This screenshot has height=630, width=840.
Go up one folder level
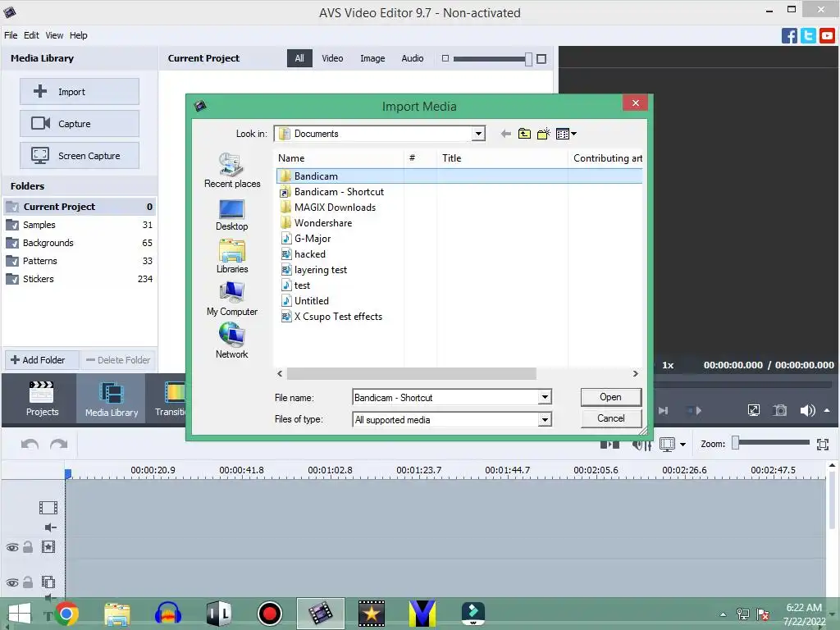pyautogui.click(x=524, y=134)
